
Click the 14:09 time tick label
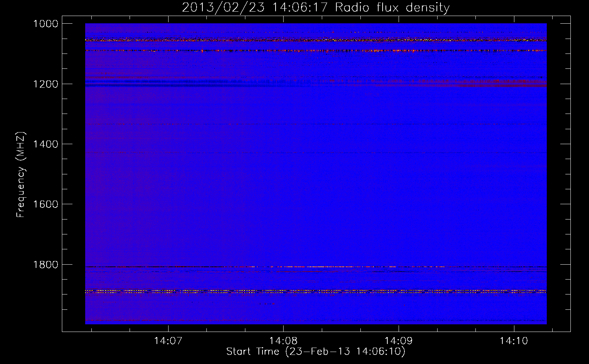pos(399,341)
